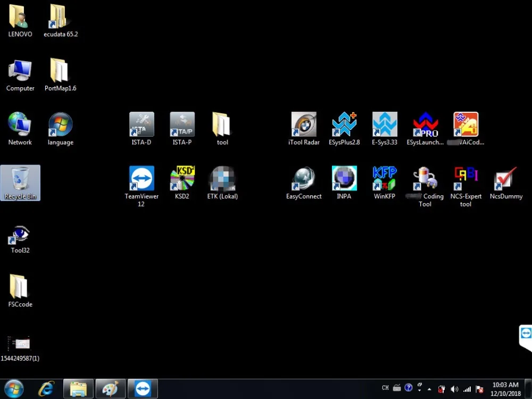Click the CH language indicator
The width and height of the screenshot is (532, 399).
(385, 387)
